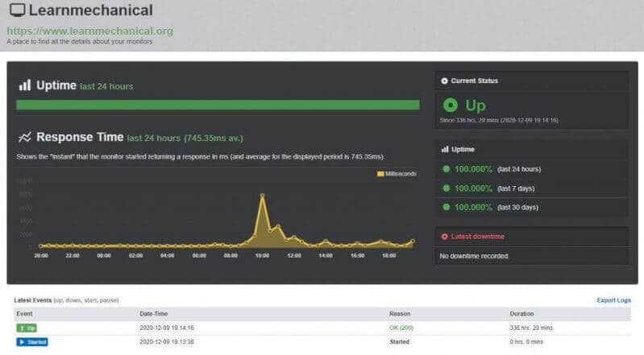Screen dimensions: 644x355
Task: Click the Reason column header
Action: click(400, 314)
